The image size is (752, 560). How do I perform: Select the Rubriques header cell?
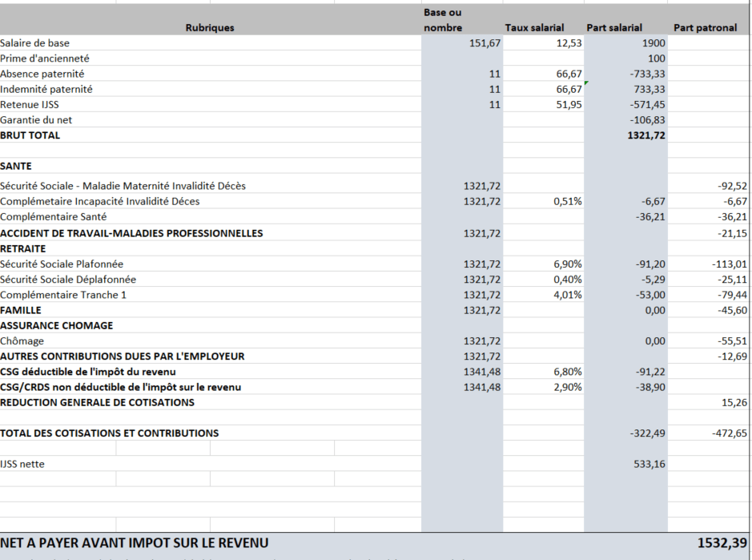[x=210, y=20]
